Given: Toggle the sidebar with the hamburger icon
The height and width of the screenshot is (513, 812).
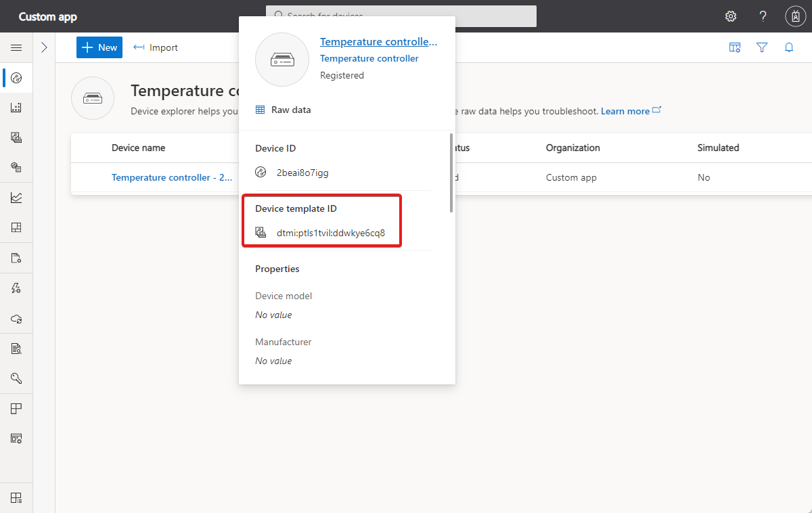Looking at the screenshot, I should coord(16,47).
